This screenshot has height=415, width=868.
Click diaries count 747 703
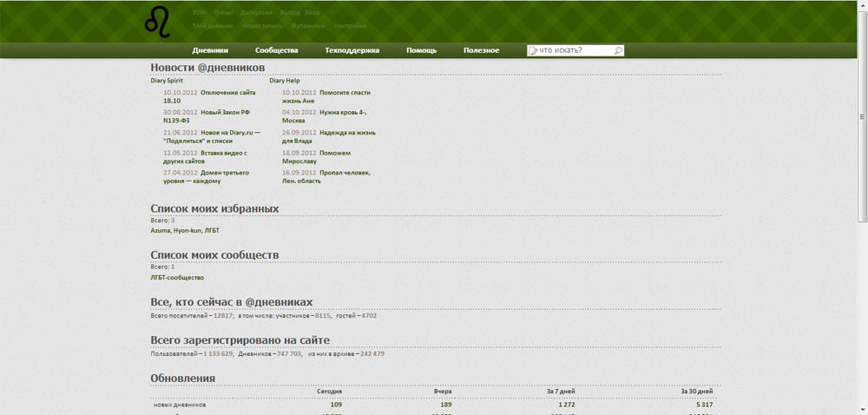pos(289,353)
